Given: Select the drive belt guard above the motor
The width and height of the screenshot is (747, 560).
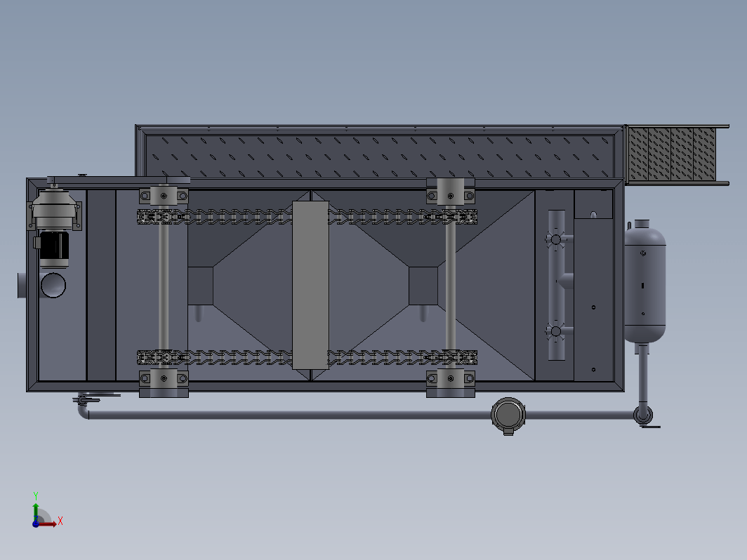Looking at the screenshot, I should point(119,180).
